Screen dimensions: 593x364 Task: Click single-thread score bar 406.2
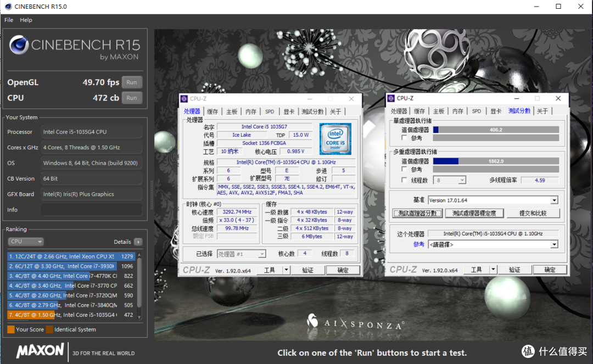tap(496, 130)
